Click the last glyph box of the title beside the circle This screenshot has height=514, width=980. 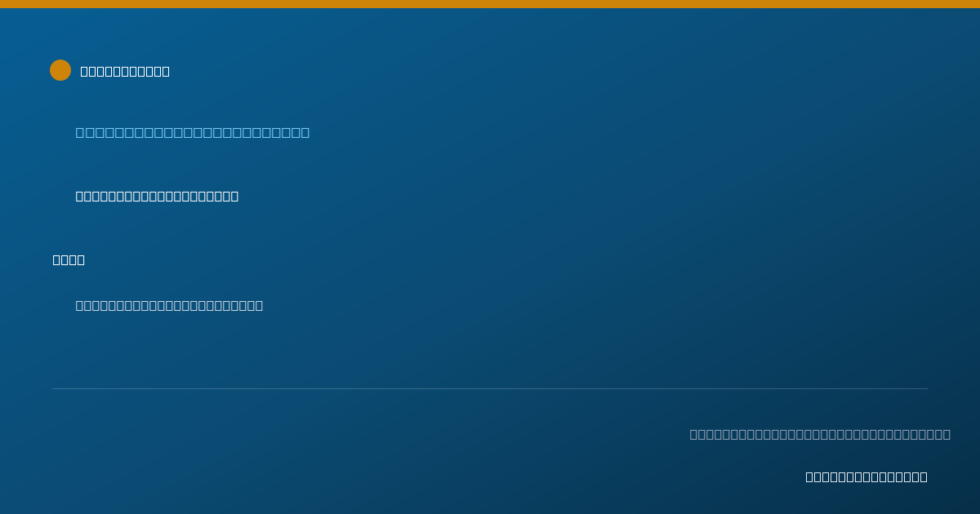pyautogui.click(x=166, y=71)
